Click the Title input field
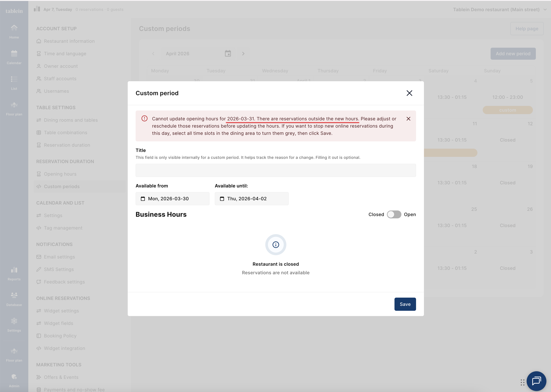 click(275, 170)
